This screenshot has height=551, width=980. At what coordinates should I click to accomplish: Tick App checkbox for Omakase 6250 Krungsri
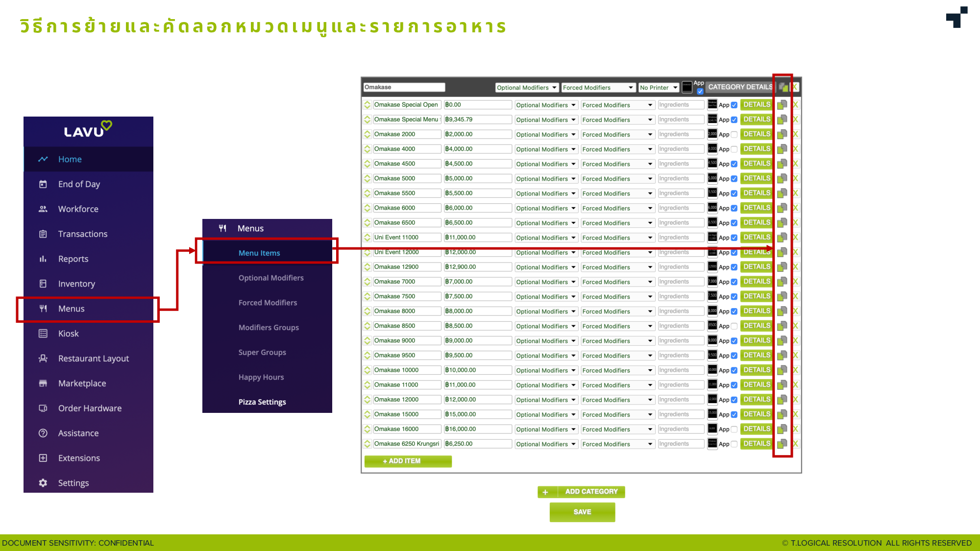click(734, 444)
